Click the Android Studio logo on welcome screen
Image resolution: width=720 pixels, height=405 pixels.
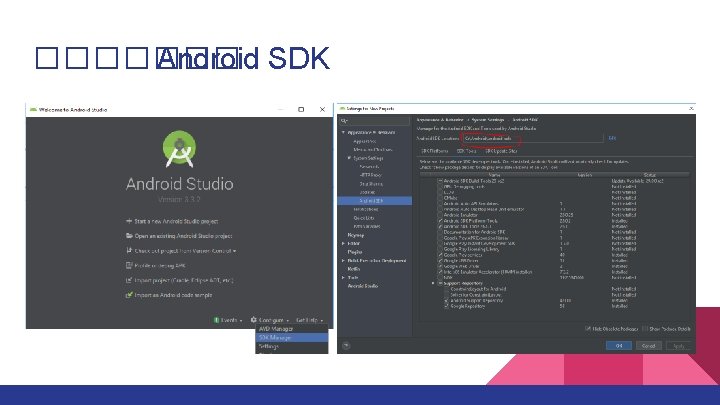coord(179,149)
